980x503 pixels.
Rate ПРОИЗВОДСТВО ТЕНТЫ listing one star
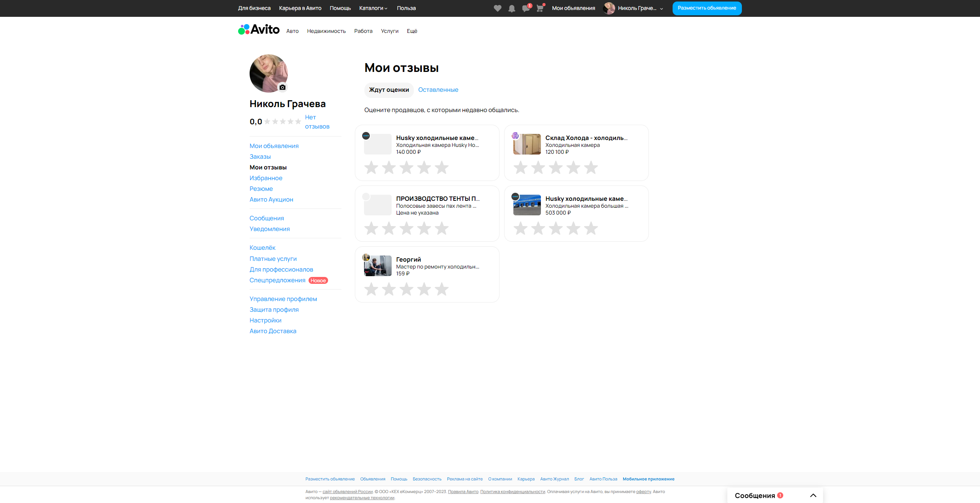[371, 228]
